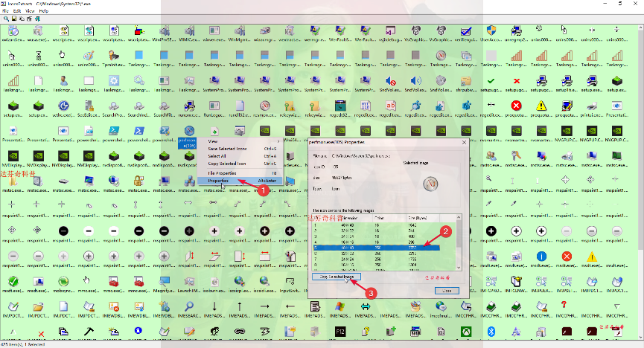Select the red question mark IMCCPHR icon
This screenshot has width=644, height=348.
click(x=564, y=305)
